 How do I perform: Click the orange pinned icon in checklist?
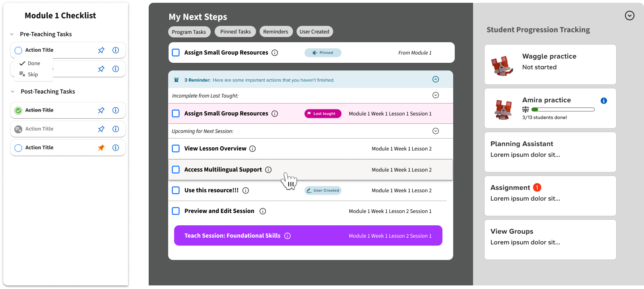click(x=101, y=148)
